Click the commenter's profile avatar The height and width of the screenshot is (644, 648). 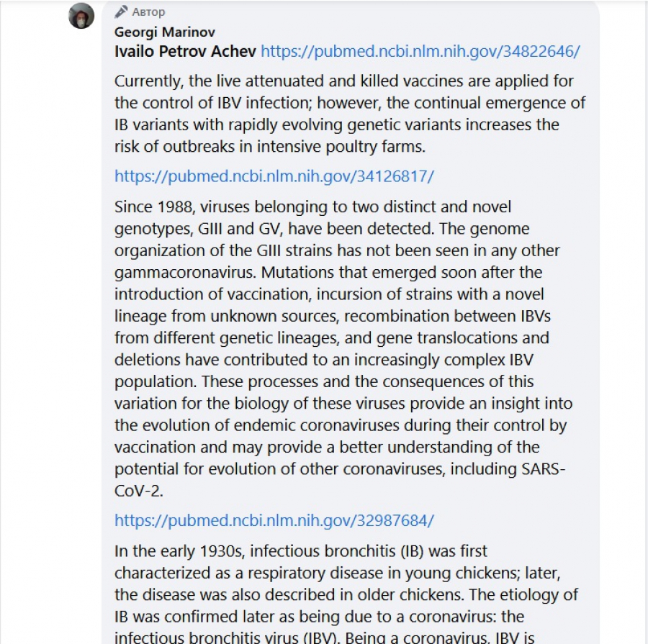tap(81, 16)
